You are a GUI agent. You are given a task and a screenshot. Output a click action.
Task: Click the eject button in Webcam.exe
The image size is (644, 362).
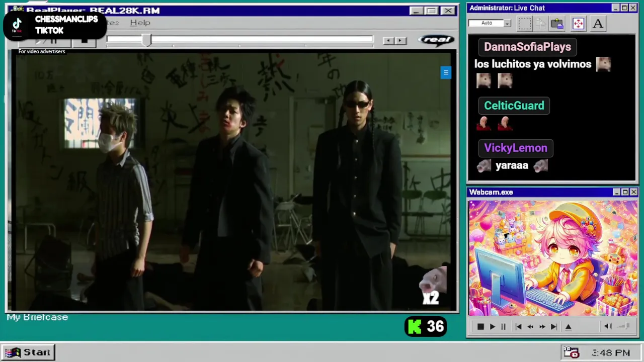569,327
